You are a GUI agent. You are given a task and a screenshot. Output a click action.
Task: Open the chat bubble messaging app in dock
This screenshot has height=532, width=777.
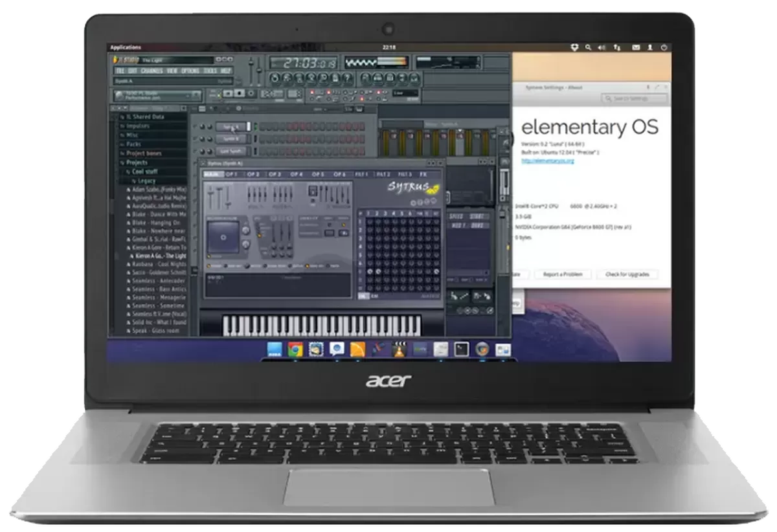336,349
